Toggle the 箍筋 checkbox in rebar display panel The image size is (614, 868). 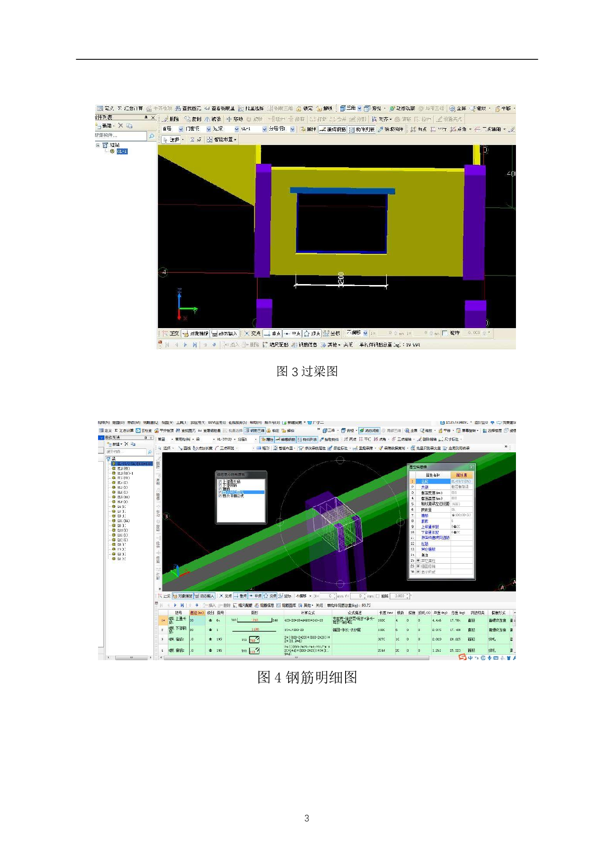[220, 488]
